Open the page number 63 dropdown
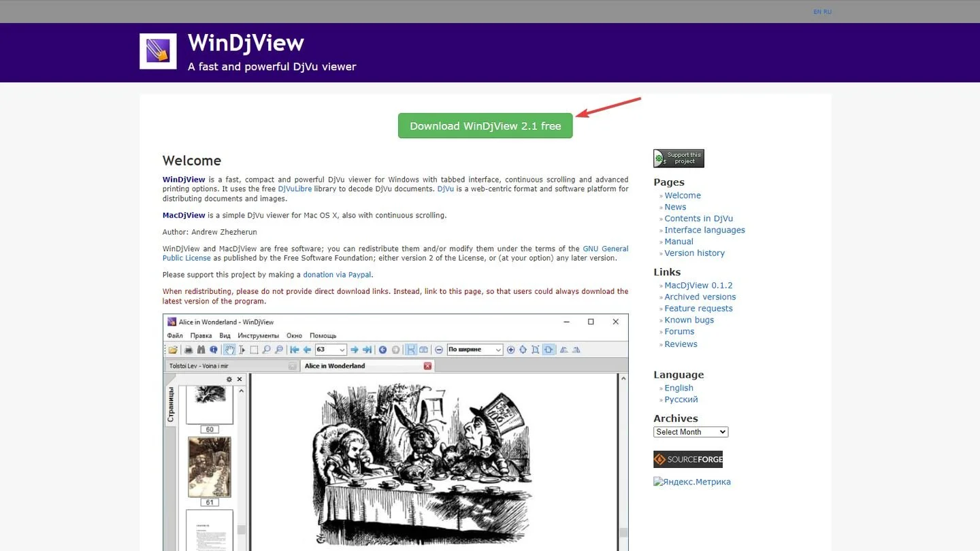Viewport: 980px width, 551px height. (x=330, y=350)
